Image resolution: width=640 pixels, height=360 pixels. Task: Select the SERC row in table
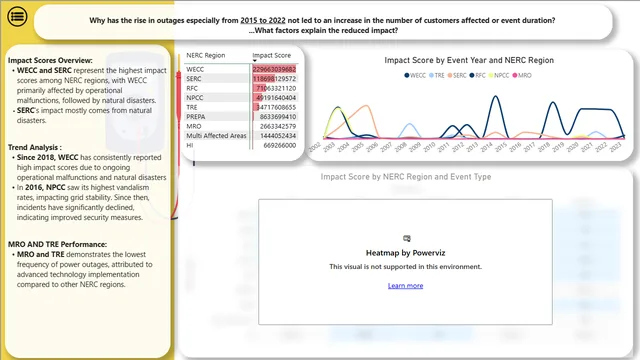[x=241, y=79]
